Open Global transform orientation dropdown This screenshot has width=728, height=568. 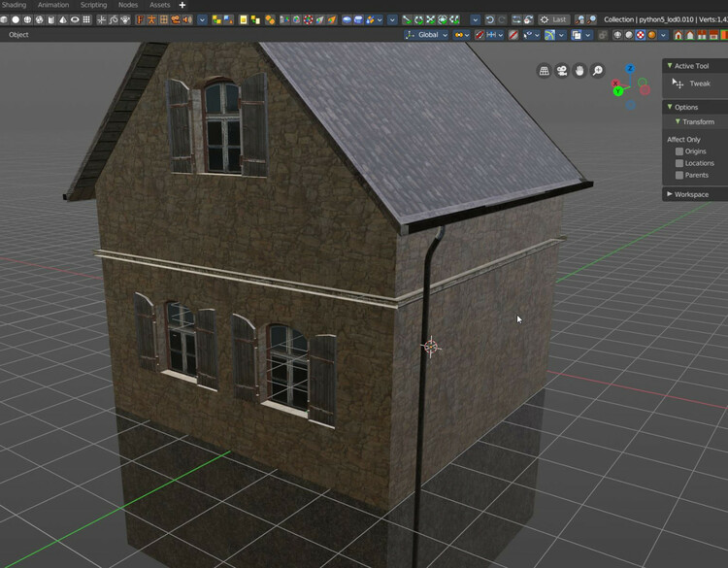pyautogui.click(x=426, y=35)
